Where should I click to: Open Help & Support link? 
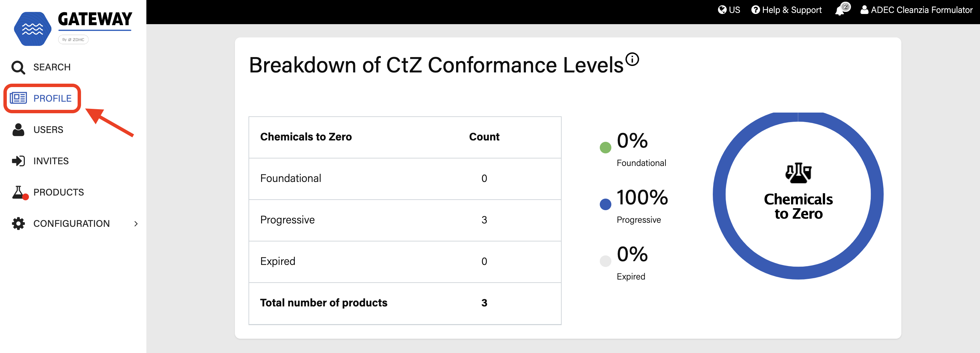[x=786, y=10]
